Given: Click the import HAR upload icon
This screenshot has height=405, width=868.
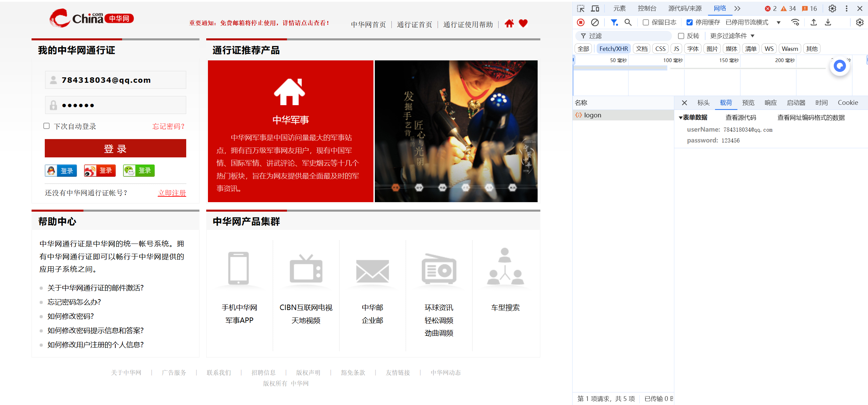Looking at the screenshot, I should pos(813,22).
